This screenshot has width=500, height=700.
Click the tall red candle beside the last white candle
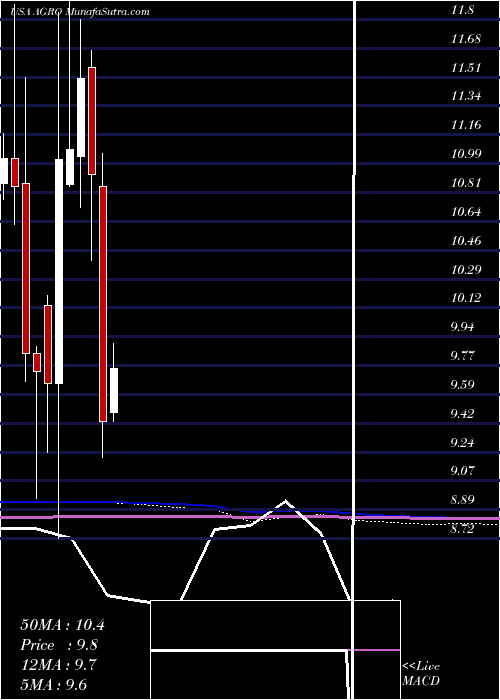point(103,304)
